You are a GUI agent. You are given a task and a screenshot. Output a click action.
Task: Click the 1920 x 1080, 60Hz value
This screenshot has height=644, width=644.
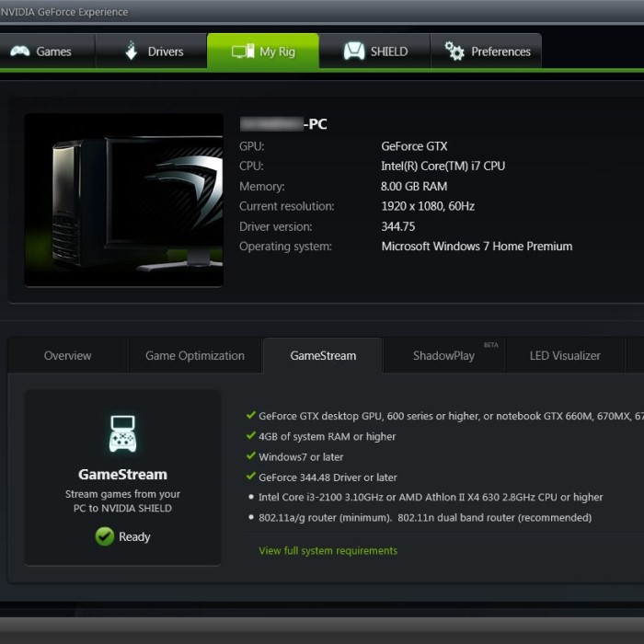pos(428,206)
